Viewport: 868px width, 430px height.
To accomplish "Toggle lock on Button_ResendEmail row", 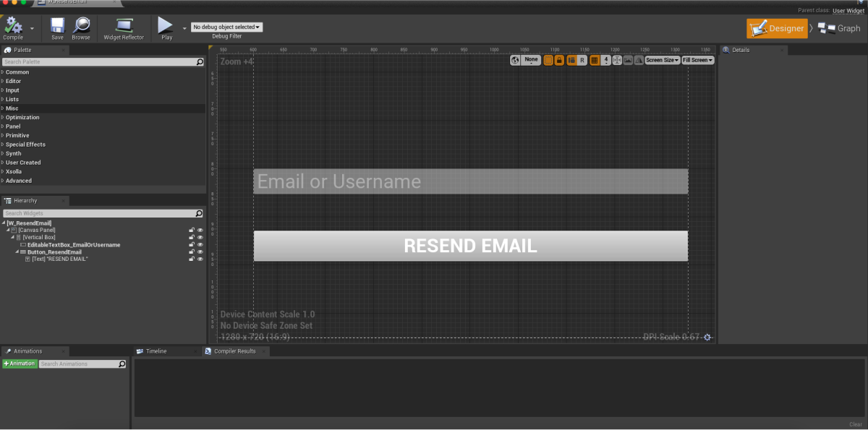I will pyautogui.click(x=192, y=252).
